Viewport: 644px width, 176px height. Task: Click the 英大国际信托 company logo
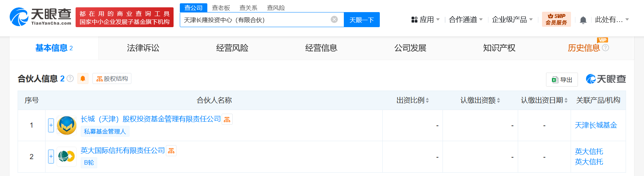tap(67, 157)
